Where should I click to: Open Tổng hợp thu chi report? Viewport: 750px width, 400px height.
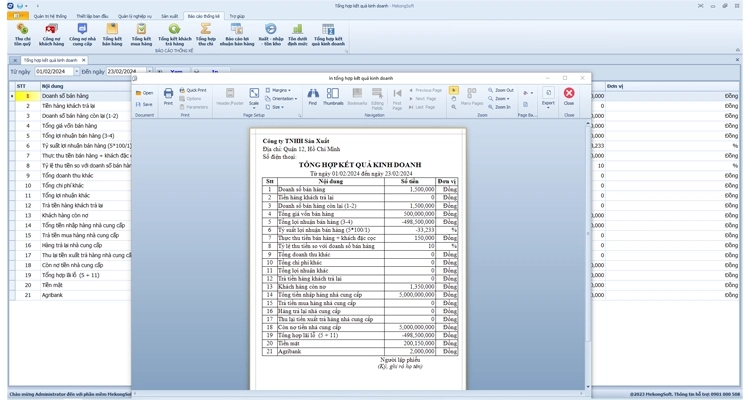205,36
